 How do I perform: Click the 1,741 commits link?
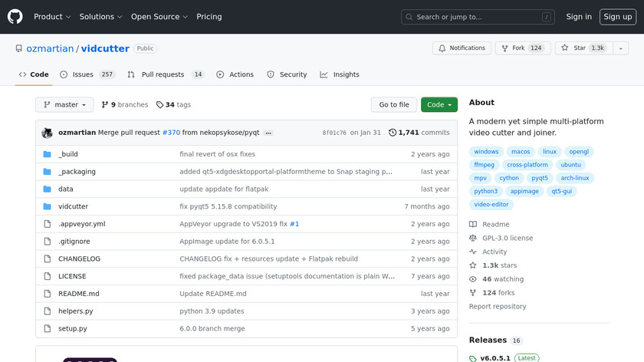pyautogui.click(x=419, y=133)
